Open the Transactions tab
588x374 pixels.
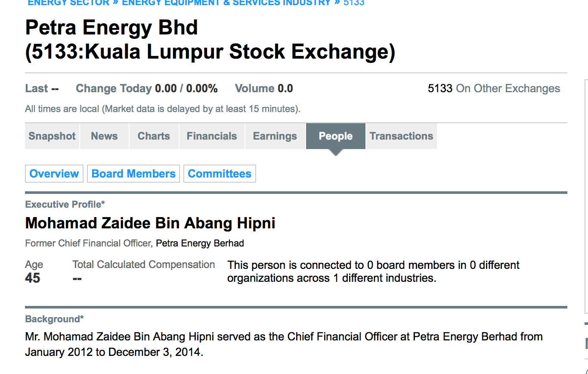click(x=401, y=136)
